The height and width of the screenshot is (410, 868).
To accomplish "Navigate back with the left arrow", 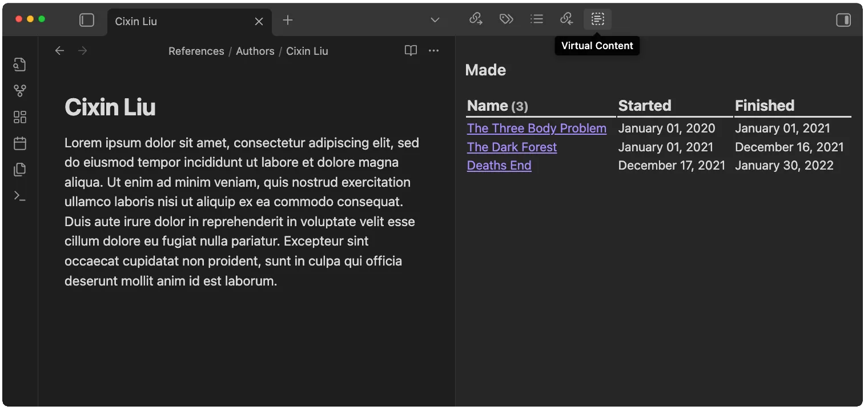I will point(59,51).
